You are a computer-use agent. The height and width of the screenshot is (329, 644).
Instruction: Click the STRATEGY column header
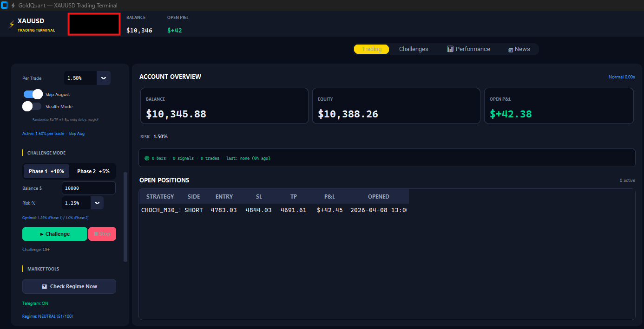(x=160, y=196)
